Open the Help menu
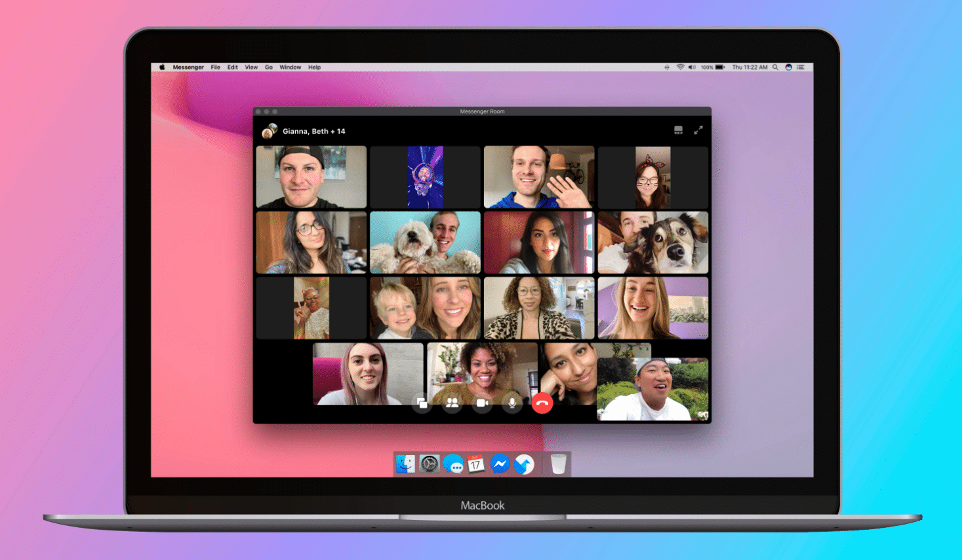The width and height of the screenshot is (962, 560). click(315, 67)
